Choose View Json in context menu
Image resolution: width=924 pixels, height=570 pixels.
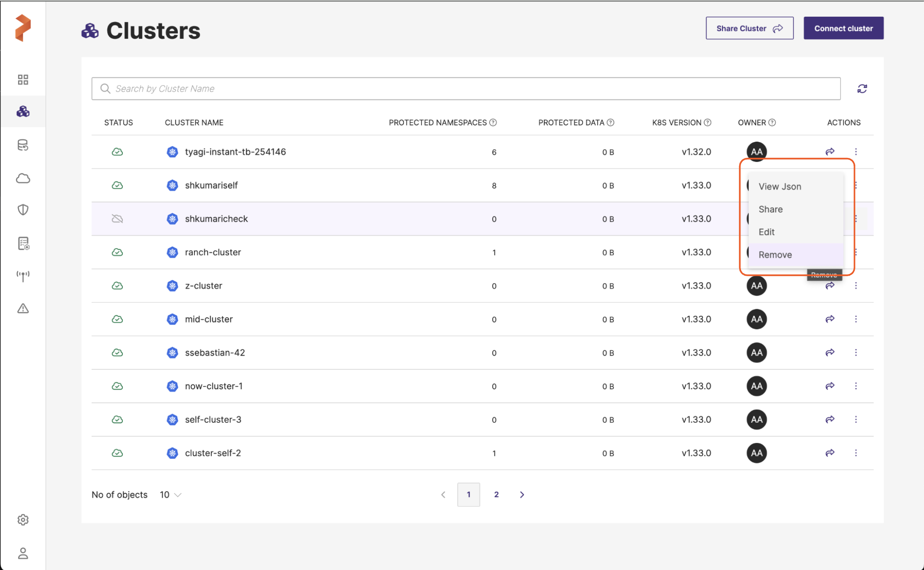[x=780, y=186]
